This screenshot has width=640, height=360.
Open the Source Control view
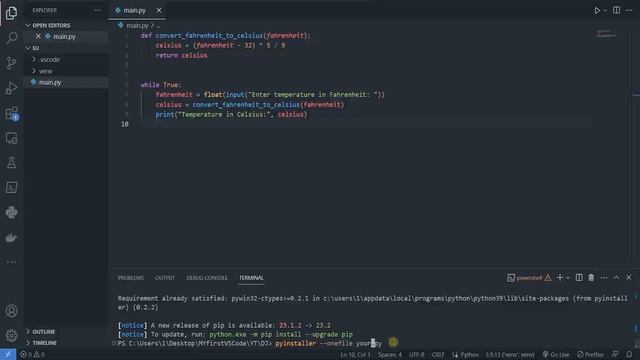coord(11,63)
